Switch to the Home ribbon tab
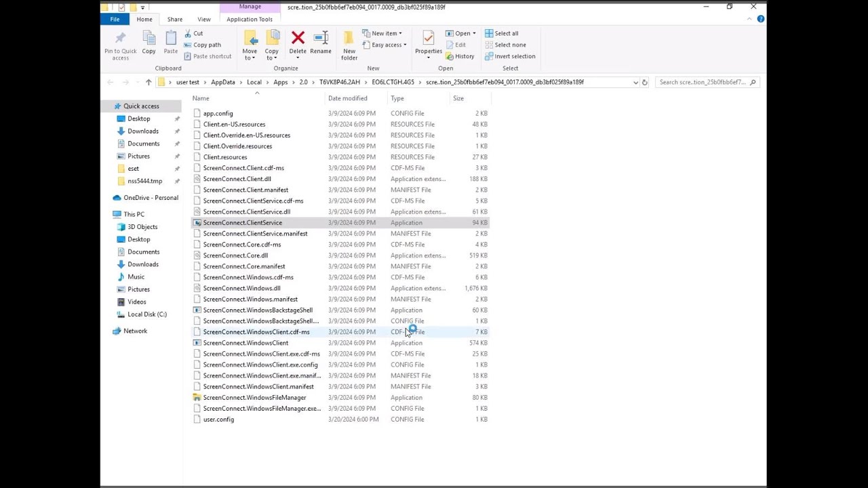Viewport: 868px width, 488px height. (144, 19)
